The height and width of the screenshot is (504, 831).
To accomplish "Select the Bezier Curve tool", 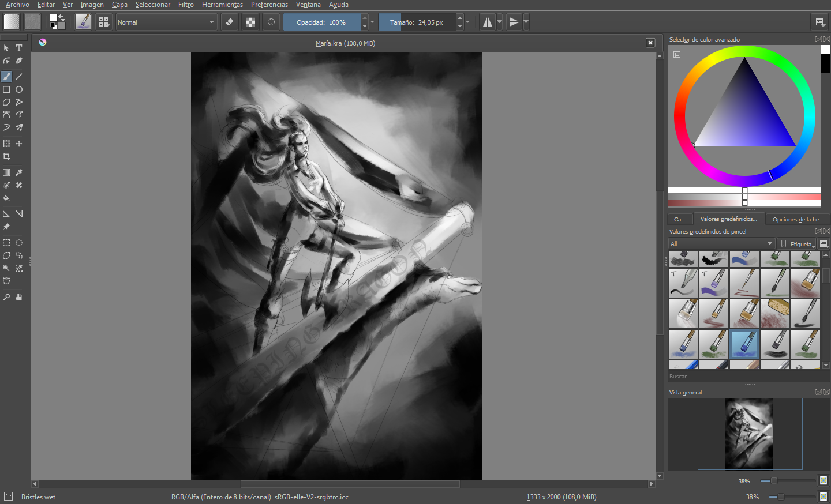I will pyautogui.click(x=6, y=115).
